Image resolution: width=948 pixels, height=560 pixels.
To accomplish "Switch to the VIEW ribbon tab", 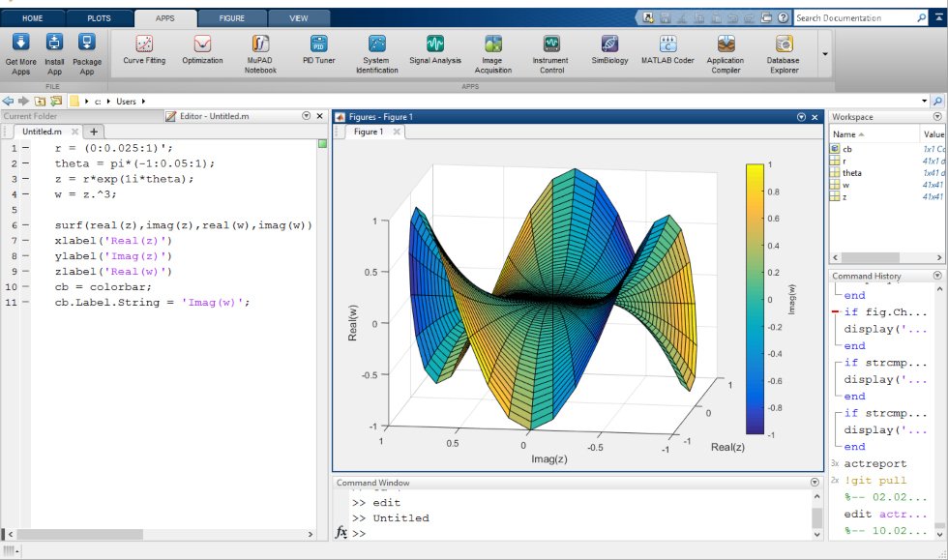I will tap(299, 18).
